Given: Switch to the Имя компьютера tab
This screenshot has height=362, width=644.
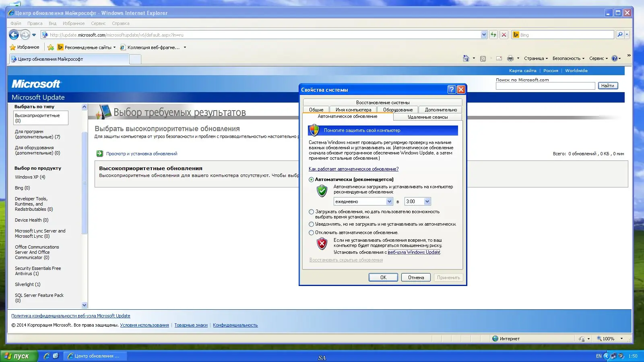Looking at the screenshot, I should tap(353, 109).
